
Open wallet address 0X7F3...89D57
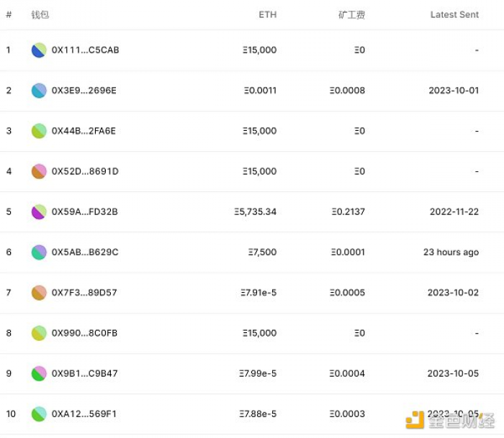pyautogui.click(x=84, y=293)
